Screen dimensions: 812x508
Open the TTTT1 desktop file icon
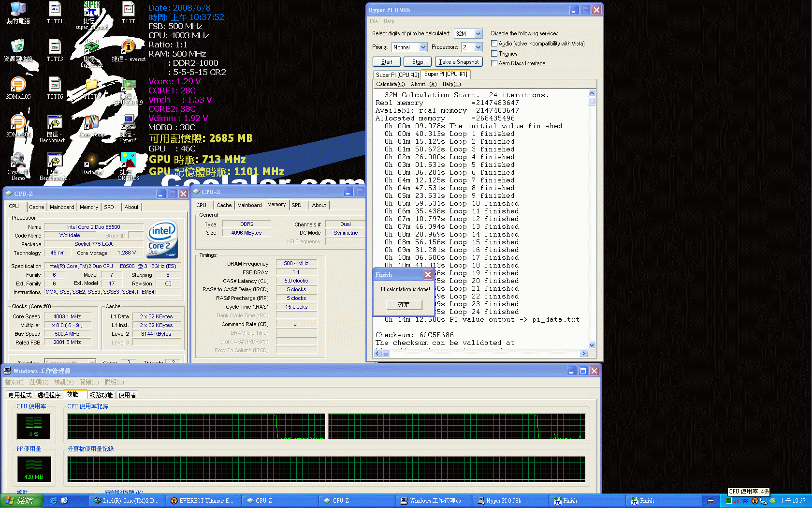click(x=55, y=13)
